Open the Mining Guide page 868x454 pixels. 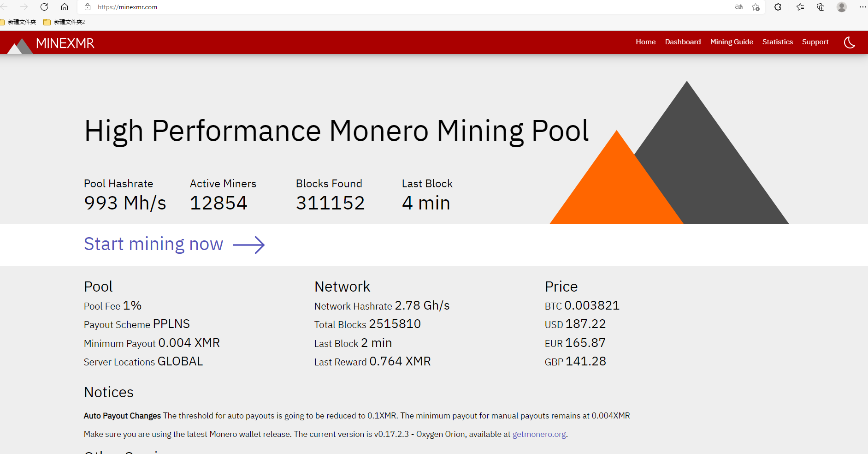732,42
